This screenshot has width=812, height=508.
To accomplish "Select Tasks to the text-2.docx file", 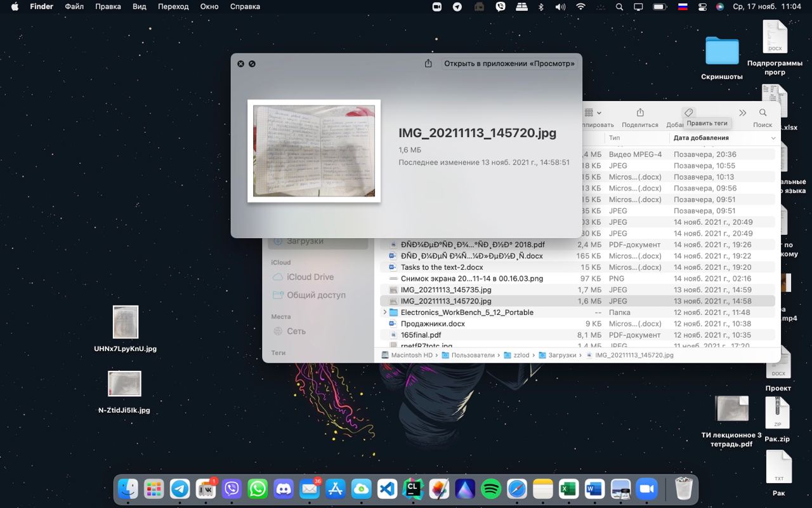I will point(577,267).
